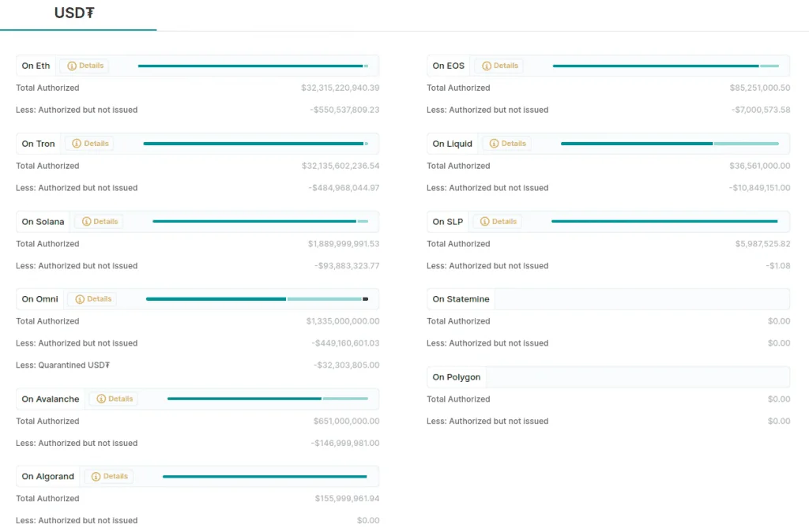
Task: Click the On Algorand label
Action: 48,476
